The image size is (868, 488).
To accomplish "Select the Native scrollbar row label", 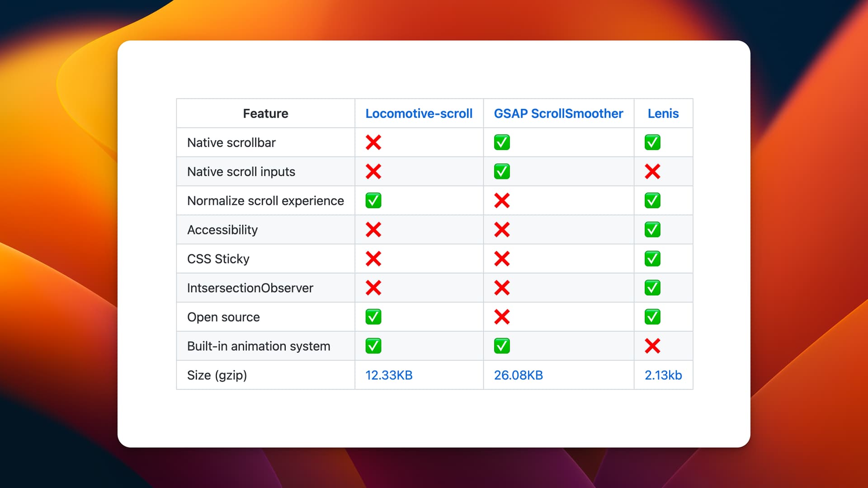I will coord(231,142).
